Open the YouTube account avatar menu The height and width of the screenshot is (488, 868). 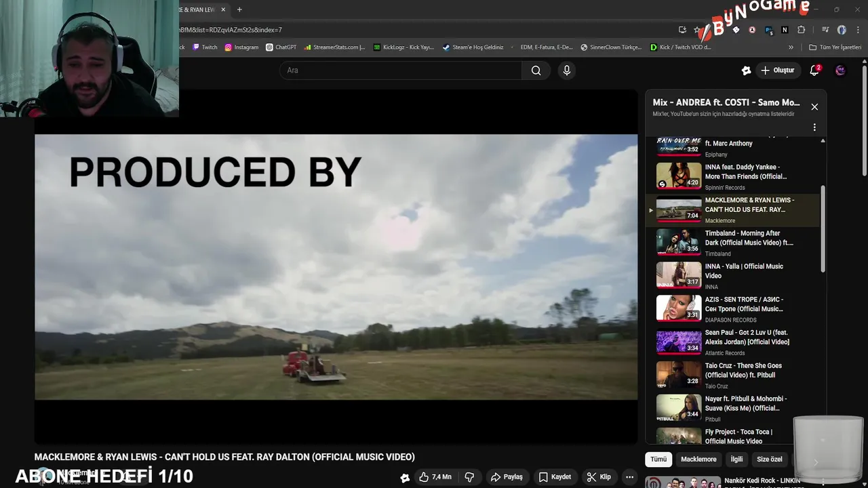pos(840,70)
